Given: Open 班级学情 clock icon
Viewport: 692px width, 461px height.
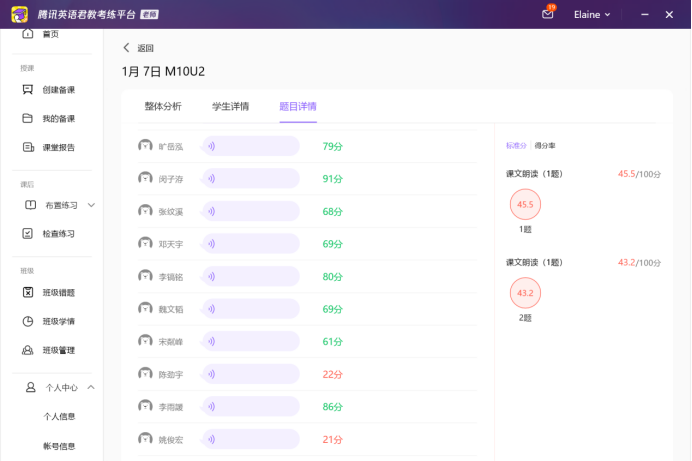Looking at the screenshot, I should tap(28, 321).
